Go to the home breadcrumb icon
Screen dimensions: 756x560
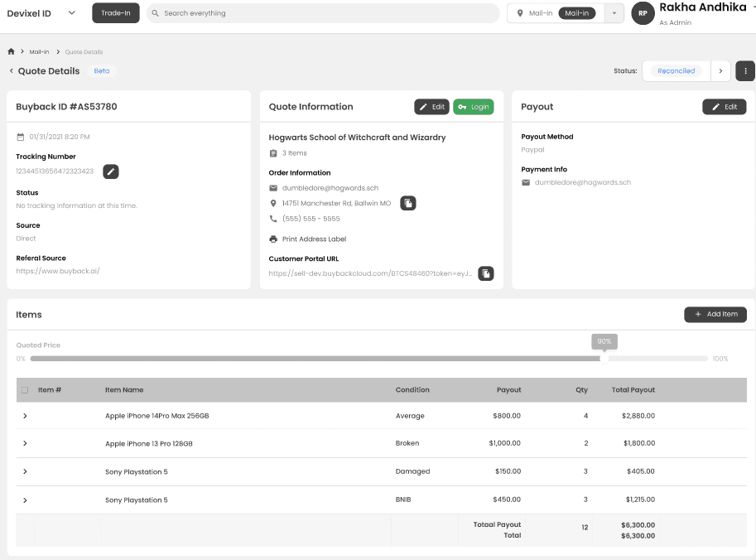11,51
